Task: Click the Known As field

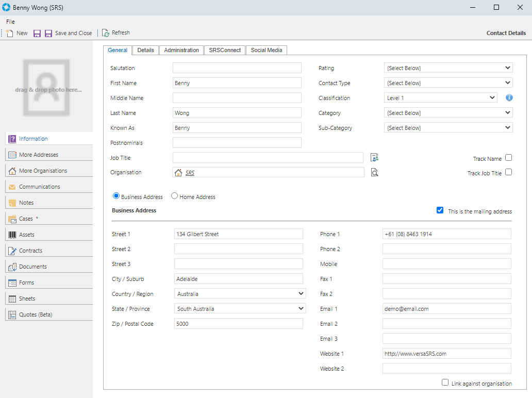Action: point(237,127)
